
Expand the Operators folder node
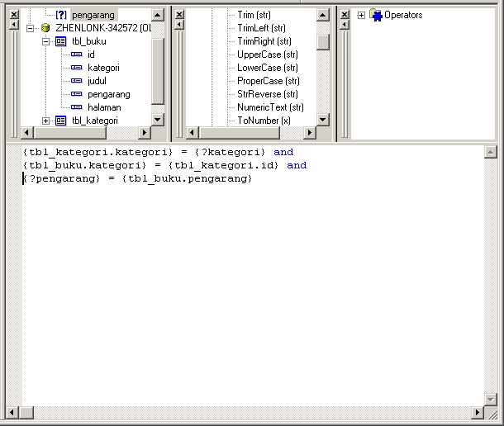click(x=361, y=16)
